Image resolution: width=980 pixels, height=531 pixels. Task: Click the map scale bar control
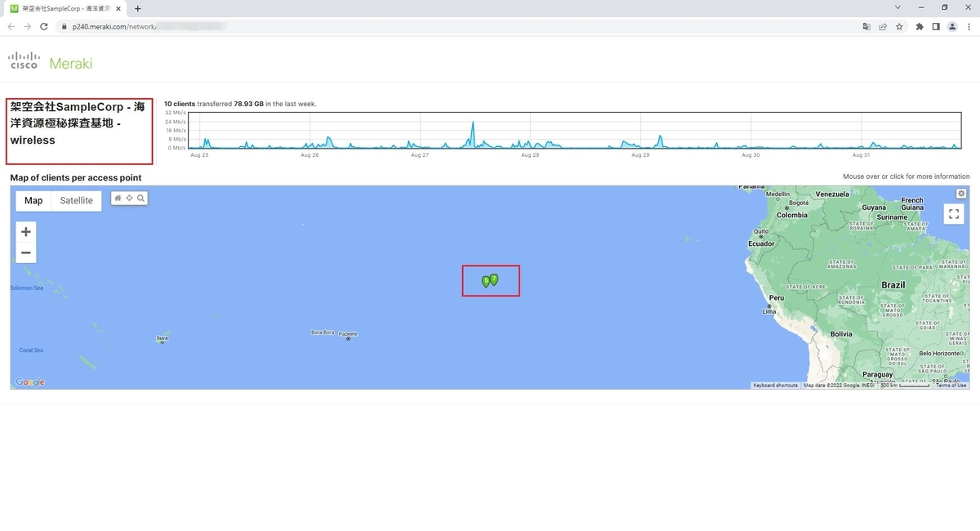tap(905, 385)
